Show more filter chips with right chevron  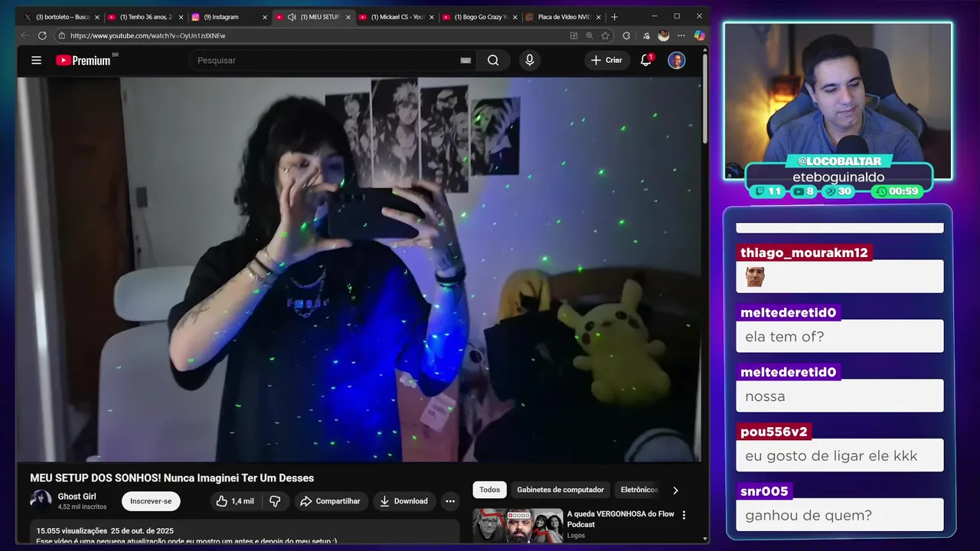[x=675, y=490]
